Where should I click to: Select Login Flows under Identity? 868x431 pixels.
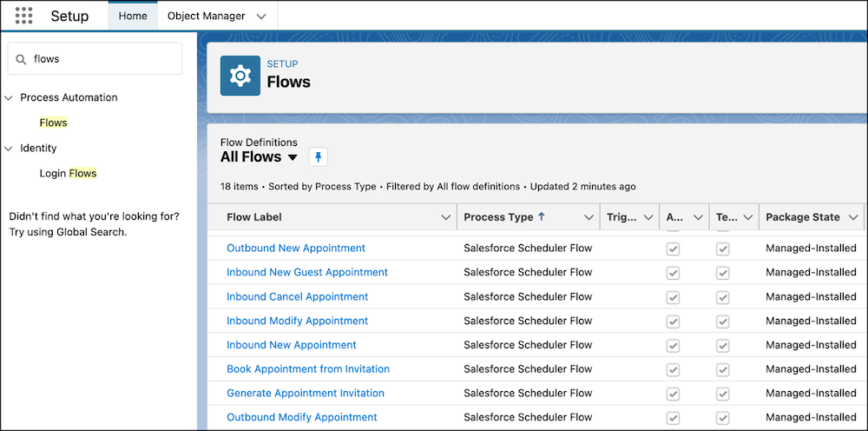68,174
